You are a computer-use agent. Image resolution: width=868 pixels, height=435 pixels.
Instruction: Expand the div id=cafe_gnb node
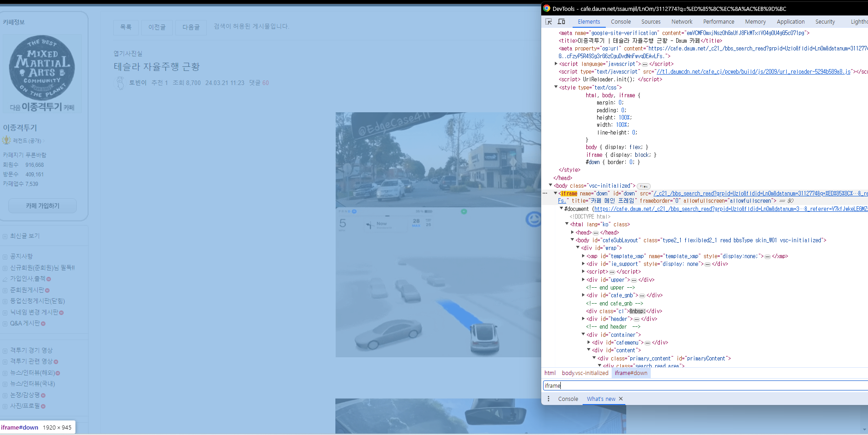pyautogui.click(x=583, y=295)
